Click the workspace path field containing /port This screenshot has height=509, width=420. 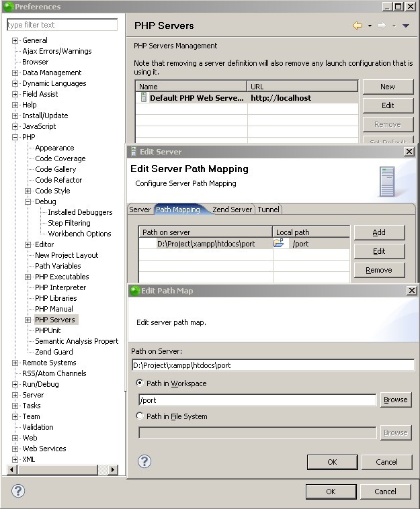point(257,400)
